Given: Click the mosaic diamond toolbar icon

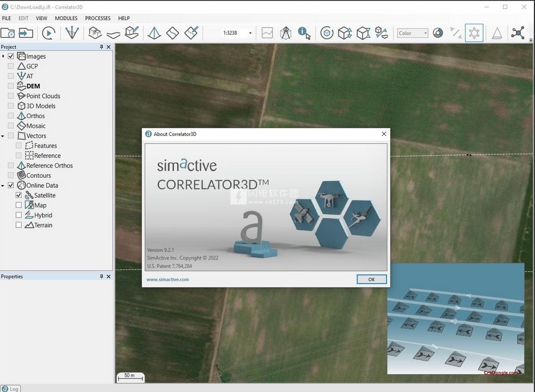Looking at the screenshot, I should pos(173,33).
